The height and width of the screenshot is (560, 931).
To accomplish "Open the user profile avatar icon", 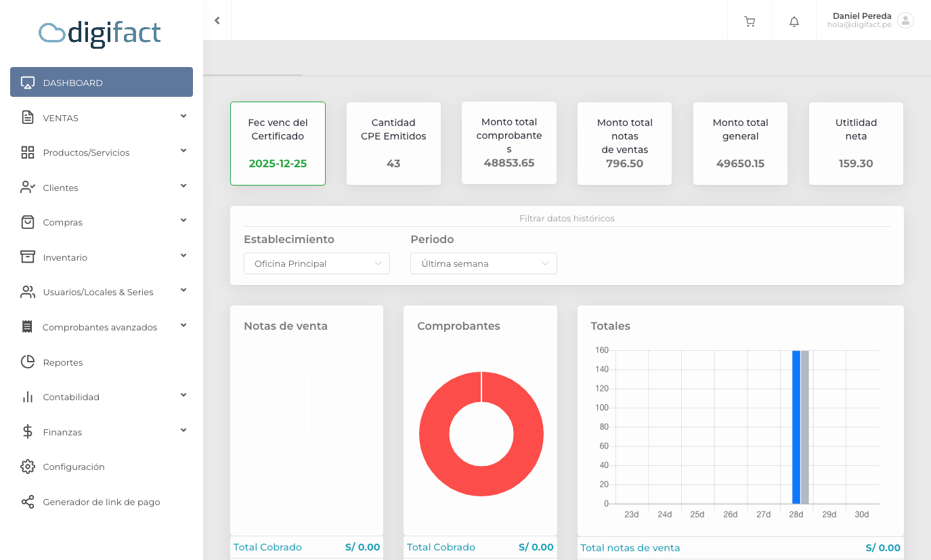I will [905, 20].
